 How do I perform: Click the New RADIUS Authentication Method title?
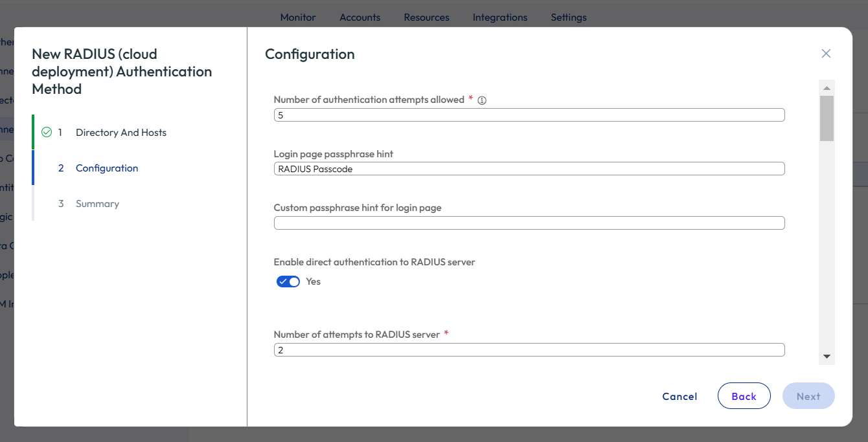click(122, 72)
